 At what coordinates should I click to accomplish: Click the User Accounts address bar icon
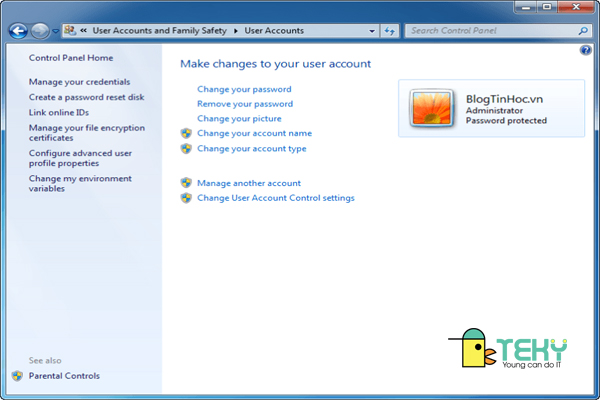pos(70,30)
